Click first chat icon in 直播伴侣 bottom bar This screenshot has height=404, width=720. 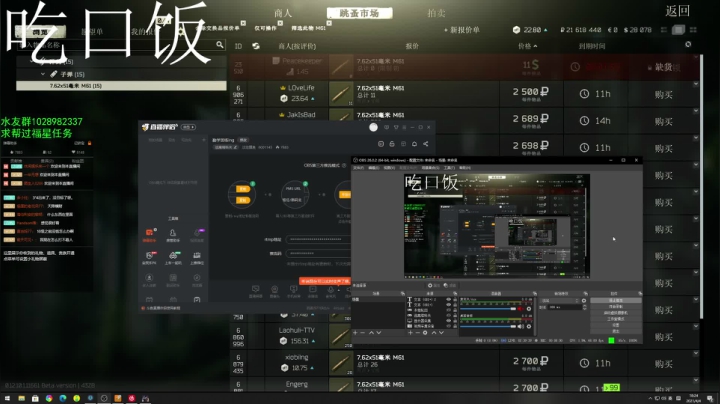click(256, 289)
